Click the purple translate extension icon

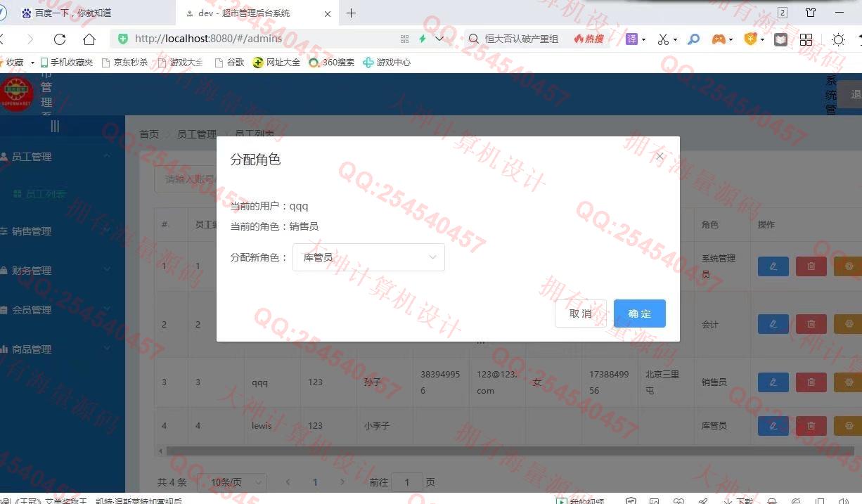(x=632, y=39)
